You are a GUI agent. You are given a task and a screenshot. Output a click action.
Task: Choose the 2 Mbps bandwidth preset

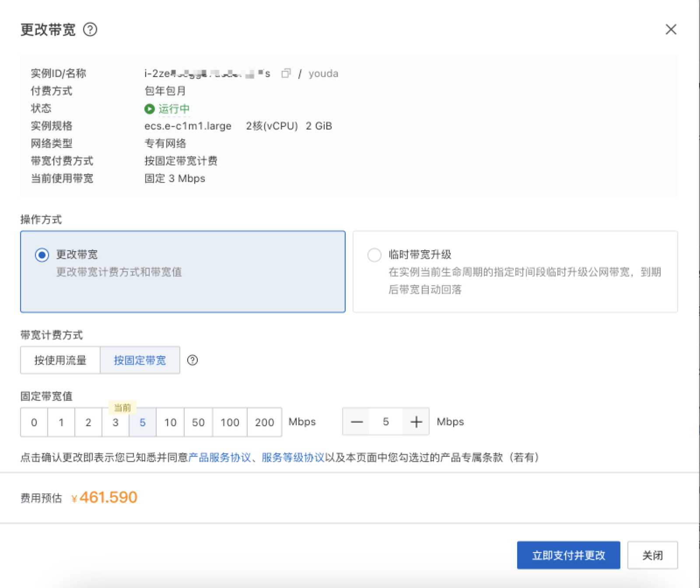[x=88, y=422]
